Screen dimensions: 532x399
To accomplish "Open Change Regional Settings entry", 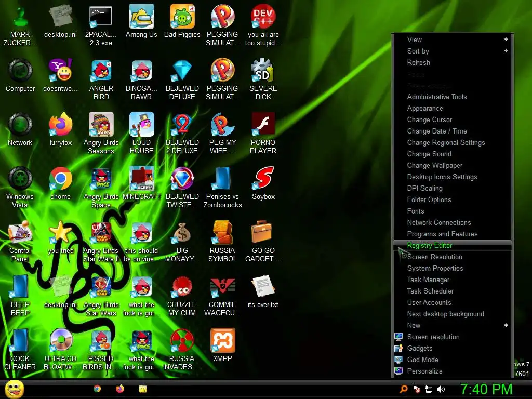I will coord(453,143).
